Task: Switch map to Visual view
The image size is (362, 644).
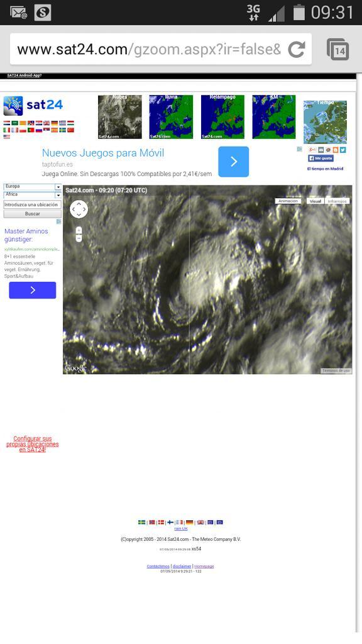Action: 315,201
